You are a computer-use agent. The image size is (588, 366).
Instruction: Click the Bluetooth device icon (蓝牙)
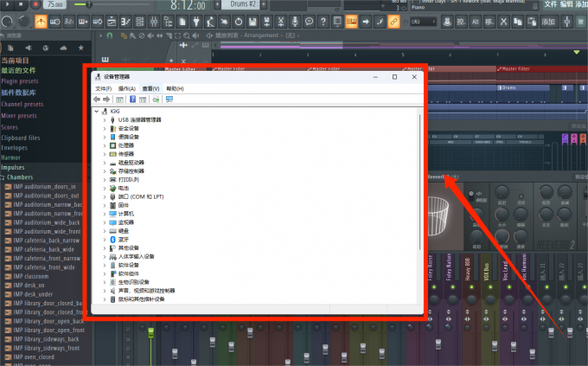pyautogui.click(x=112, y=240)
